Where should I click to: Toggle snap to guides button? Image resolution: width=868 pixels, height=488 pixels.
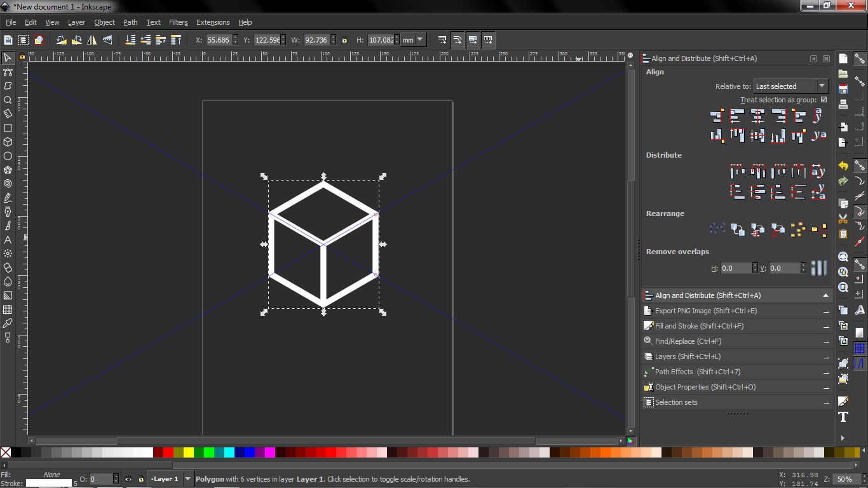pos(859,363)
